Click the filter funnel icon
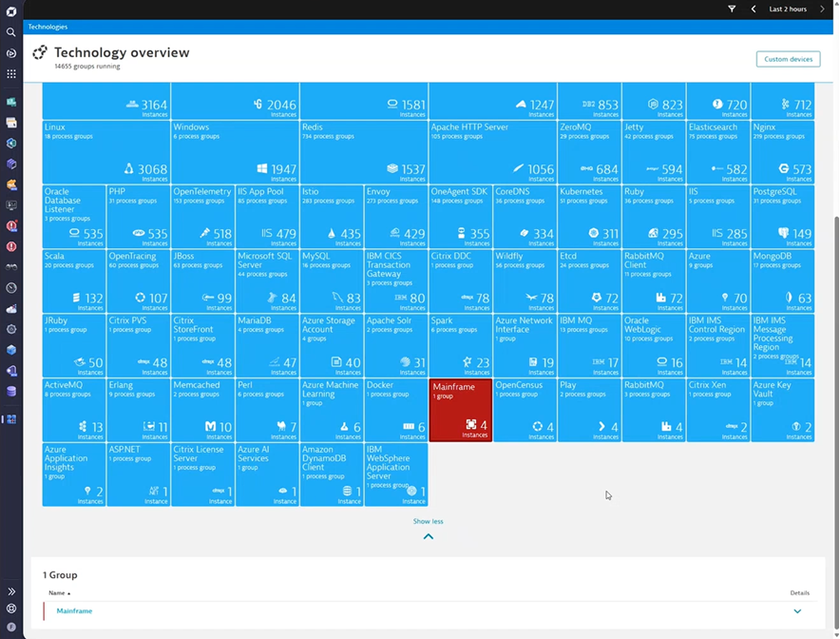 [x=732, y=10]
